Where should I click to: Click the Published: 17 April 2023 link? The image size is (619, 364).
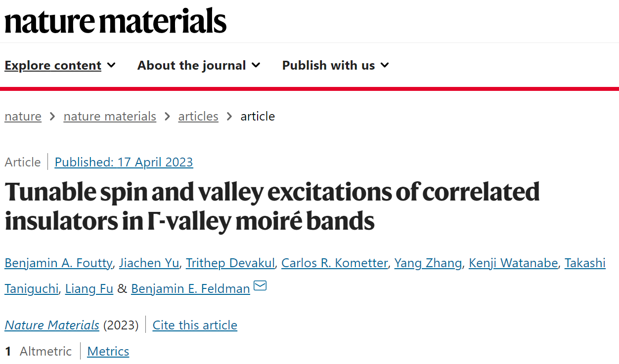click(124, 162)
